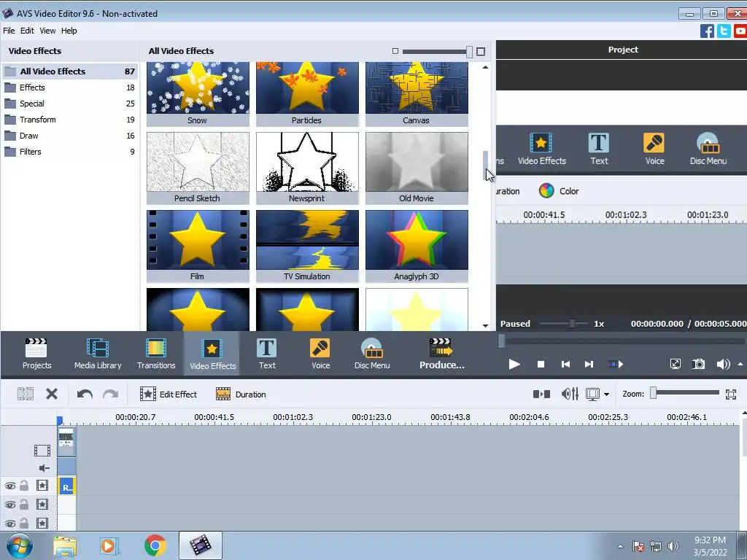
Task: Switch to the Transitions panel
Action: [x=156, y=354]
